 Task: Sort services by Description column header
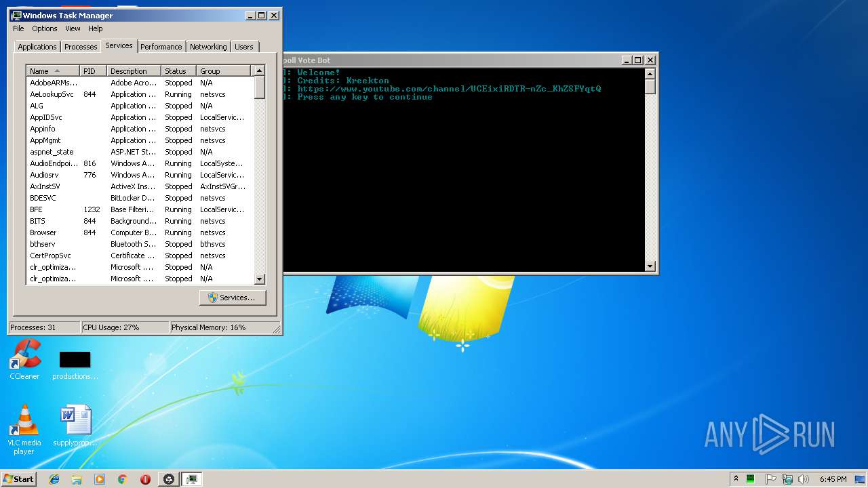(x=134, y=71)
